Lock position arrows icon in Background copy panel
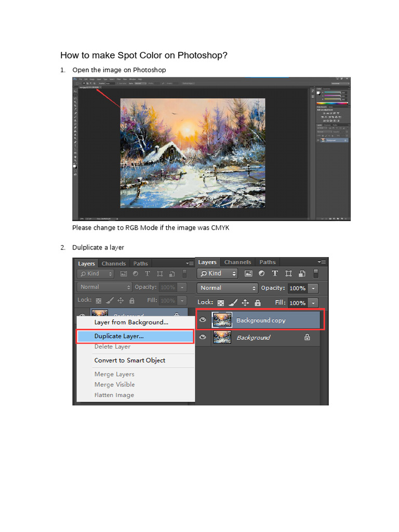The height and width of the screenshot is (532, 399). coord(245,303)
